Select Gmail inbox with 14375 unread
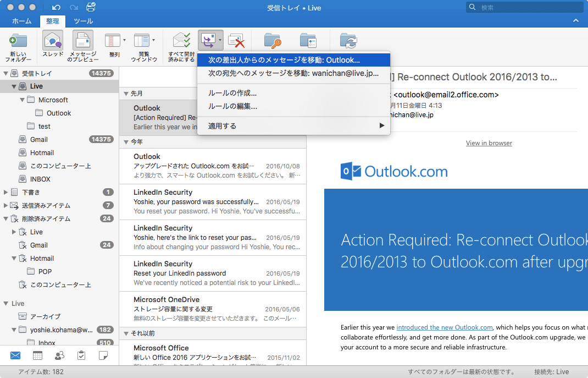588x378 pixels. 59,139
